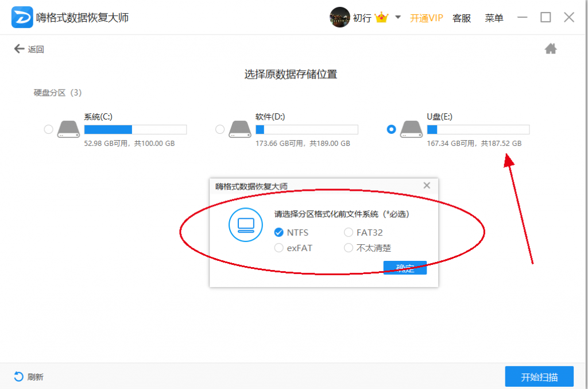Click the U盘(E:) drive icon

(411, 129)
